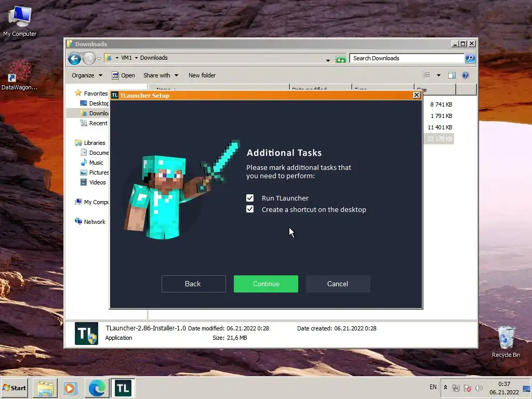Open the My Computer desktop icon
The width and height of the screenshot is (532, 399).
20,21
